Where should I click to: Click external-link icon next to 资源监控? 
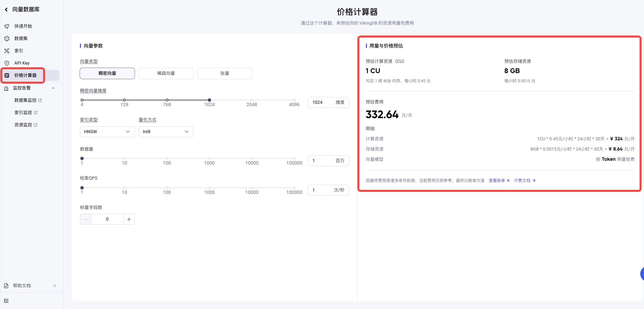(x=36, y=125)
